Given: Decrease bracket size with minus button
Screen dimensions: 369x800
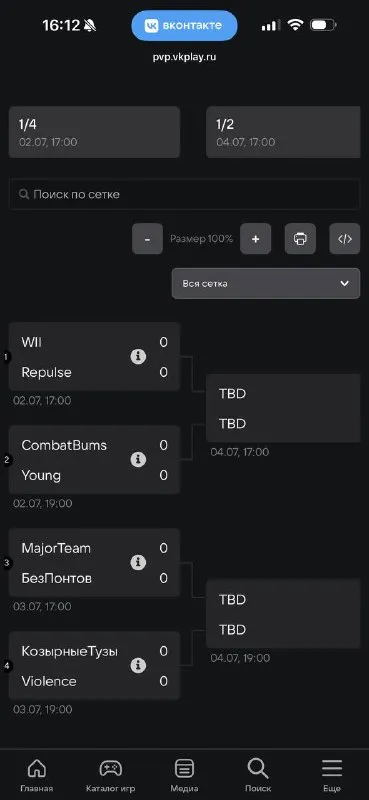Looking at the screenshot, I should [147, 238].
